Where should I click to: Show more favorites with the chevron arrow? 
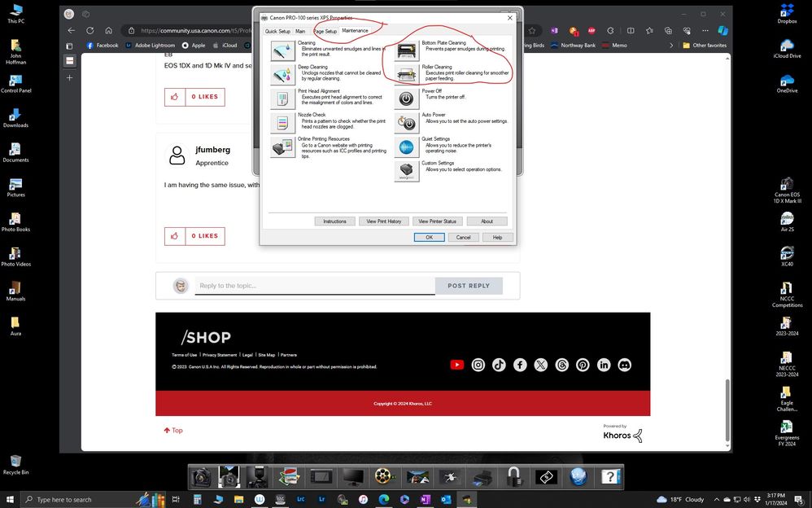pyautogui.click(x=670, y=46)
